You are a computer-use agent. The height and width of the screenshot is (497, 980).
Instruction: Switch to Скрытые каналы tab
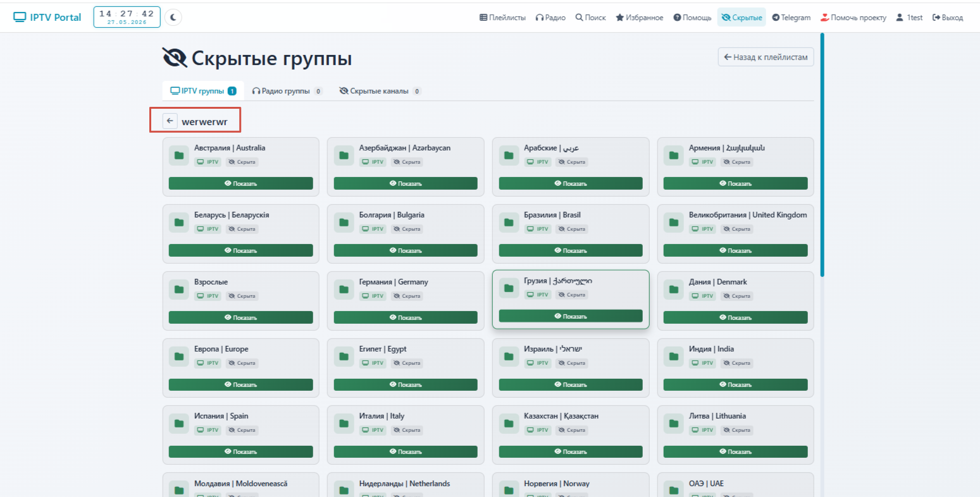380,91
